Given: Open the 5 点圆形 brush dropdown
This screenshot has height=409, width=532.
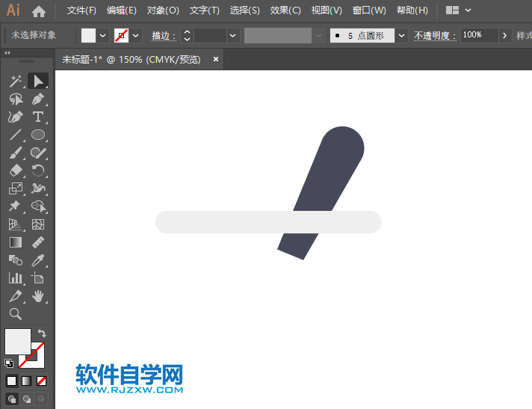Looking at the screenshot, I should click(x=401, y=35).
